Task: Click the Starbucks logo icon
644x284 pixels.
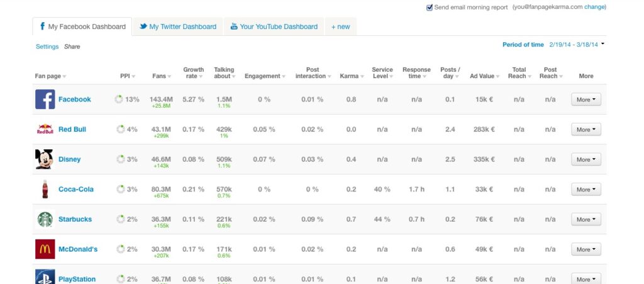Action: [x=45, y=219]
